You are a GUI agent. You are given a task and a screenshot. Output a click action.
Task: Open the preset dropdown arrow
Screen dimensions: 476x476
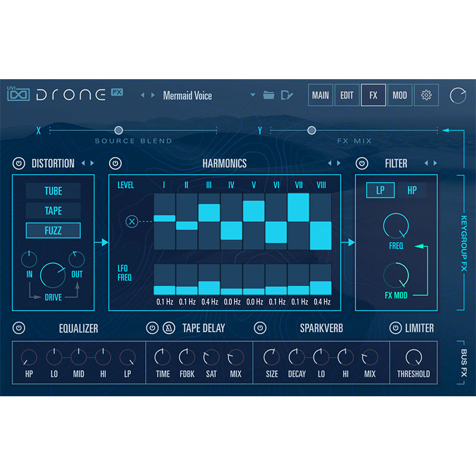tap(252, 95)
